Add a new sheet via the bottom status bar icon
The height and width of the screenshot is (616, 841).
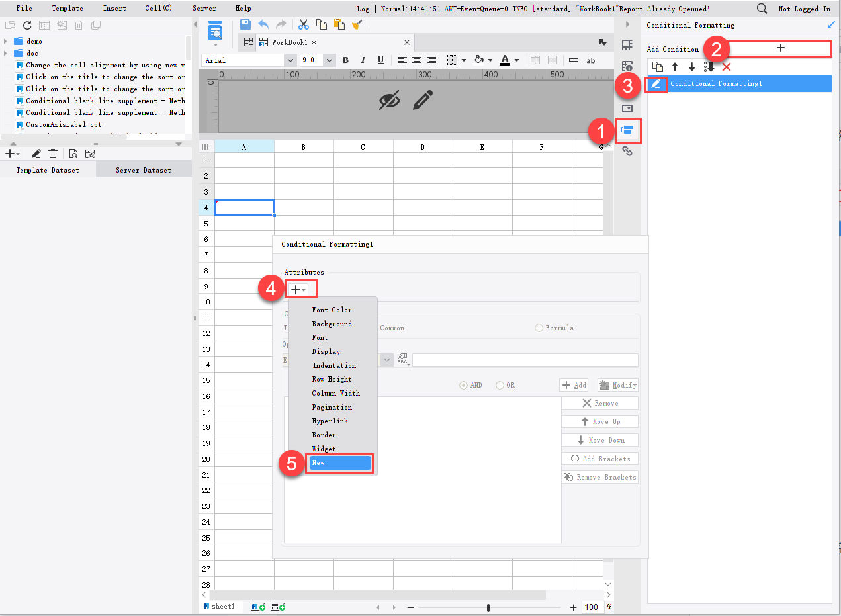257,606
